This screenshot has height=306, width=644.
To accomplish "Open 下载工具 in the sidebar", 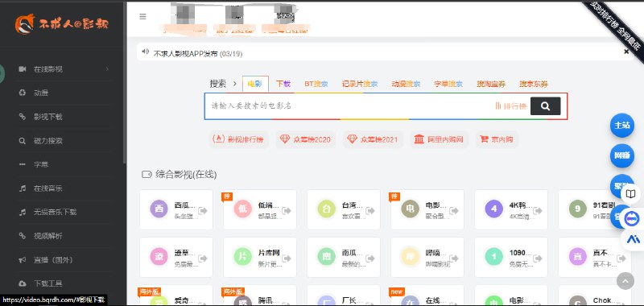I will click(x=47, y=283).
